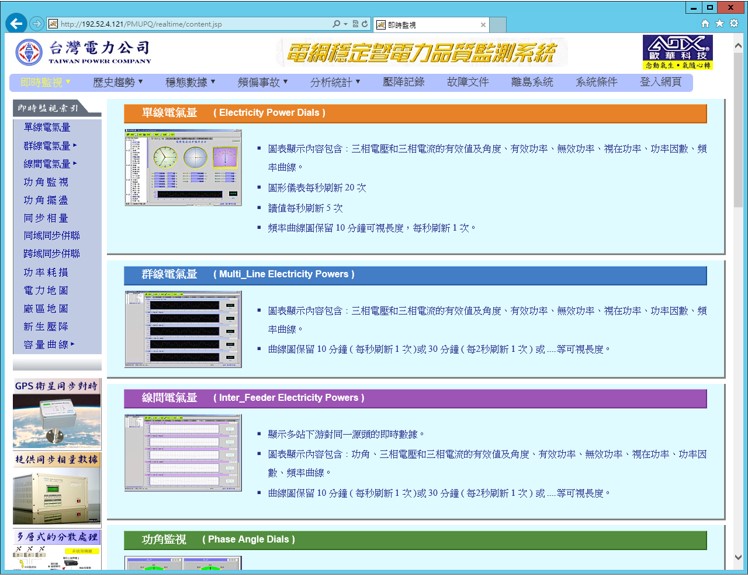Open the 即時監視 menu
Screen dimensions: 748x575
45,82
